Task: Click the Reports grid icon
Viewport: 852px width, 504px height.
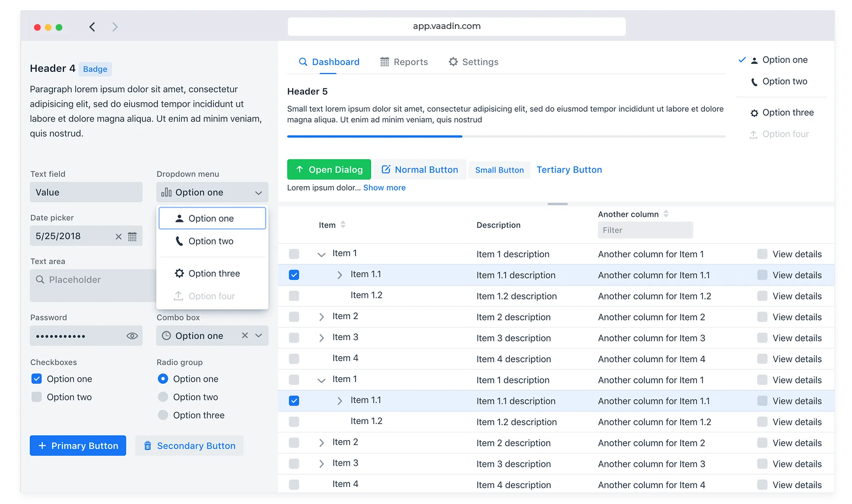Action: pos(385,62)
